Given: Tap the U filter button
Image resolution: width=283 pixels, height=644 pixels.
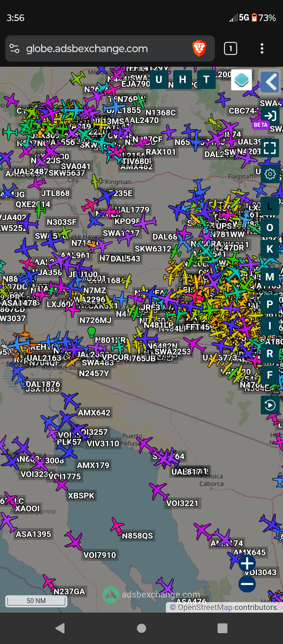Looking at the screenshot, I should 159,80.
